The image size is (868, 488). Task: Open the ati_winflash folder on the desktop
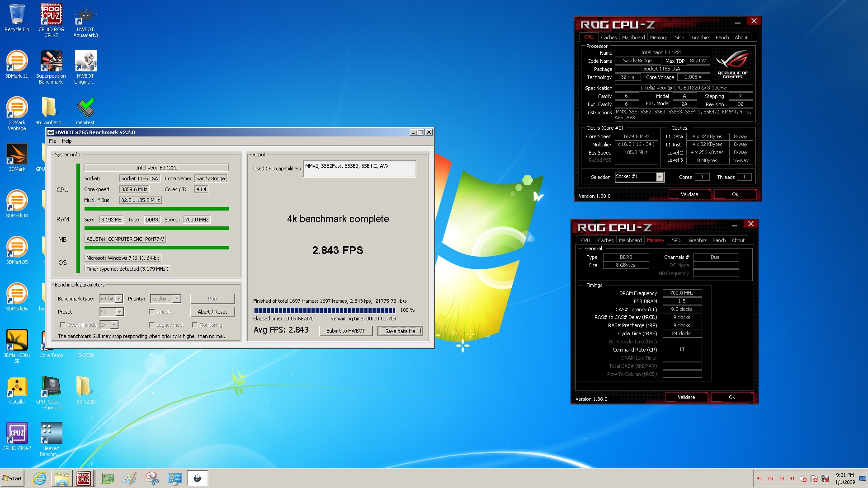point(51,111)
